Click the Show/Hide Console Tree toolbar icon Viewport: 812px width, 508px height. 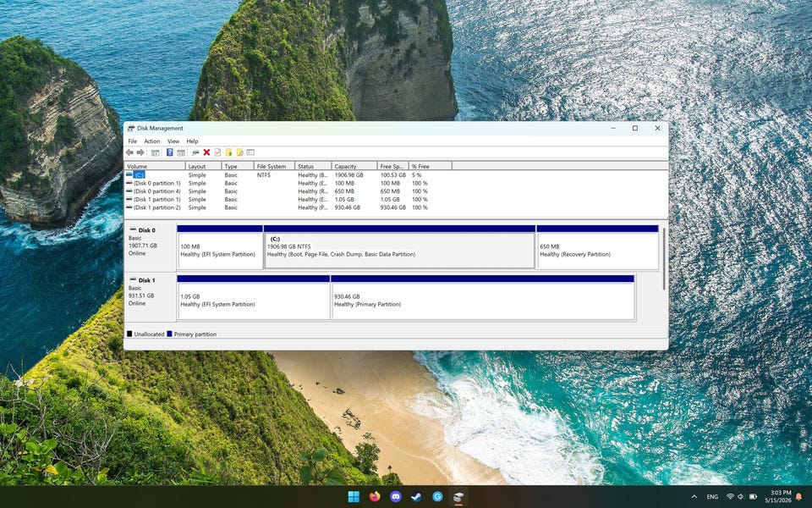point(155,152)
